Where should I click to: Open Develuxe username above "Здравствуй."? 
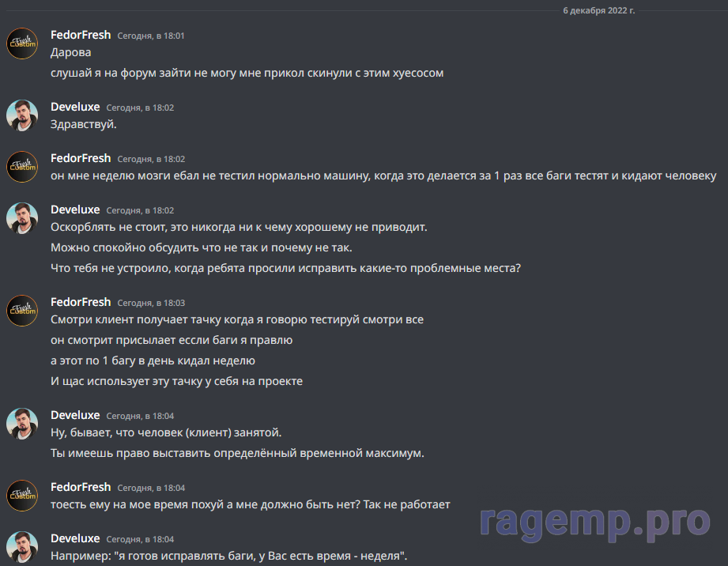click(75, 107)
